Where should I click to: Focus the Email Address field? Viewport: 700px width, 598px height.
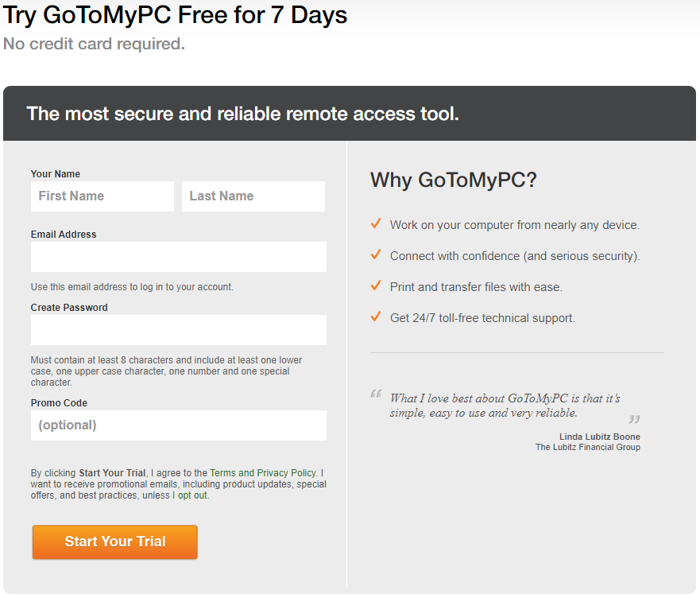click(x=179, y=257)
